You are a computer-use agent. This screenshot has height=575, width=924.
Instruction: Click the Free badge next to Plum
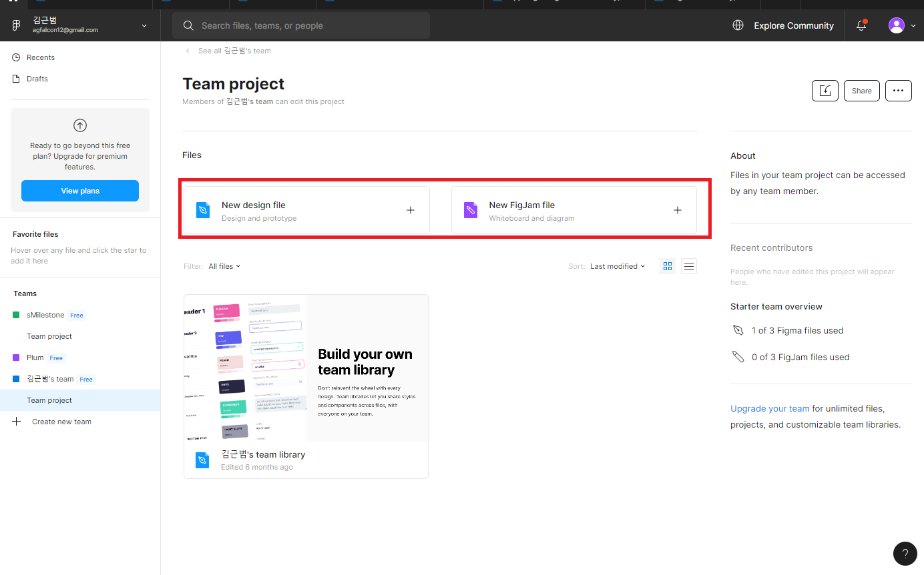click(x=56, y=358)
